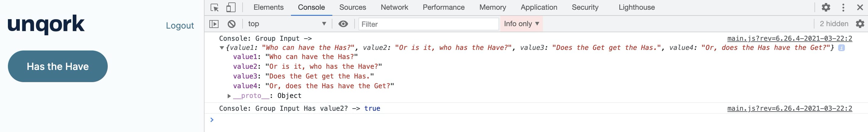This screenshot has width=868, height=132.
Task: Open main.js source link of first log
Action: point(789,38)
